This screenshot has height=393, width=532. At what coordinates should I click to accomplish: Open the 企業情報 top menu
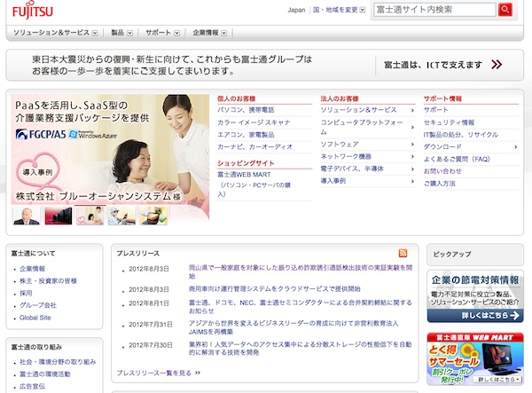[209, 32]
